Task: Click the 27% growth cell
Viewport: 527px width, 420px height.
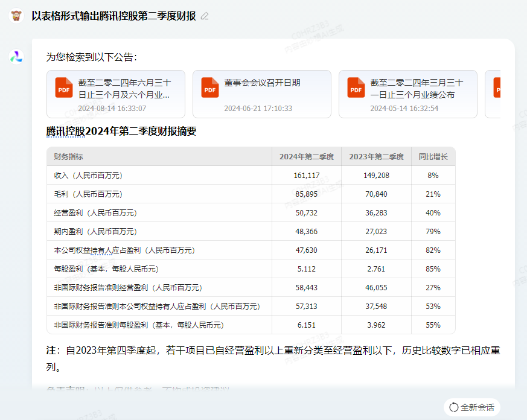Action: point(433,288)
